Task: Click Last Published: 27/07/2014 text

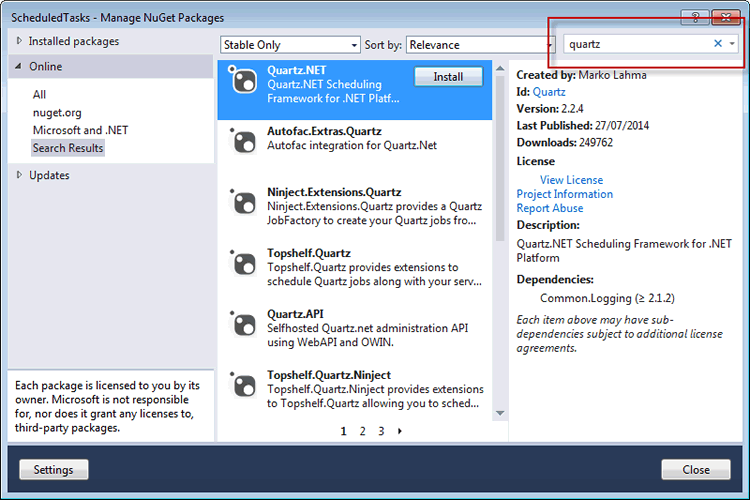Action: 583,125
